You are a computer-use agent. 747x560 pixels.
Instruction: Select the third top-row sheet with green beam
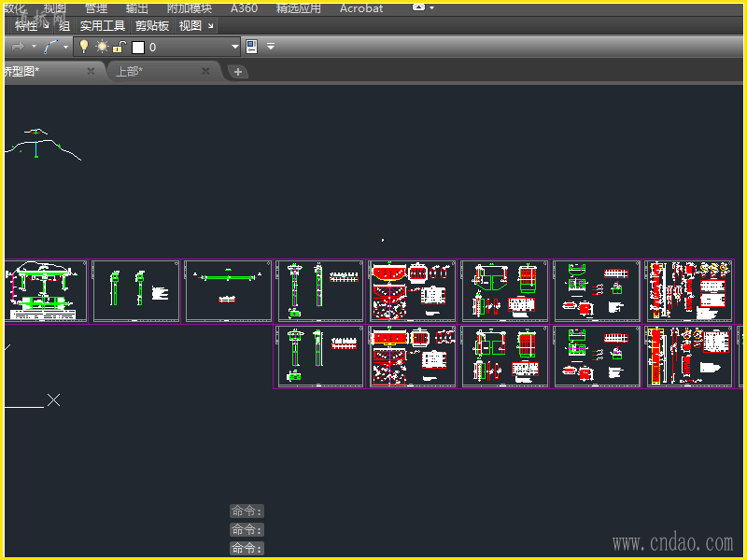(229, 291)
